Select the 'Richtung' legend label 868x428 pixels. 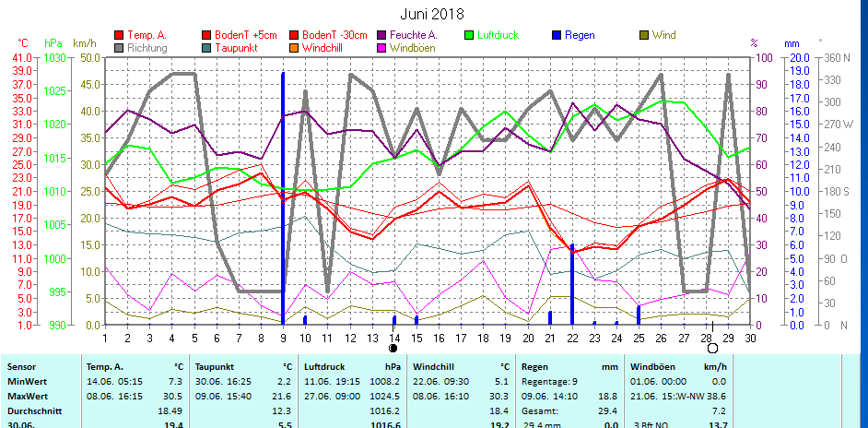pos(147,48)
